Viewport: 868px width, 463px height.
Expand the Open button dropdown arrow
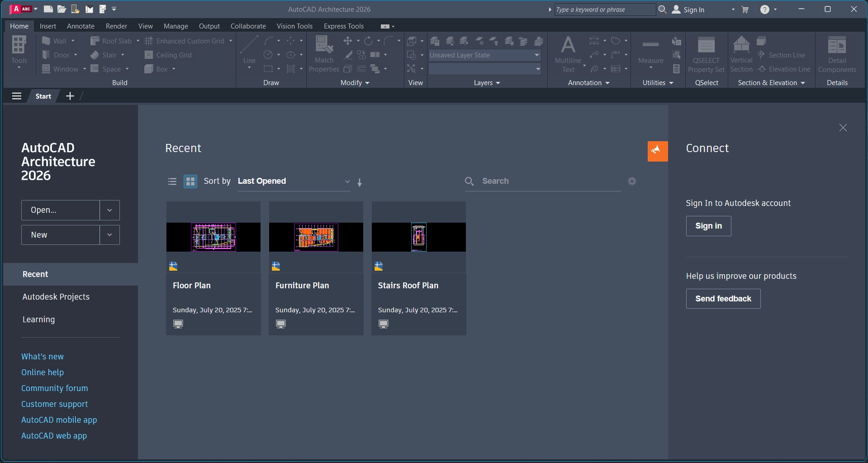pyautogui.click(x=109, y=210)
